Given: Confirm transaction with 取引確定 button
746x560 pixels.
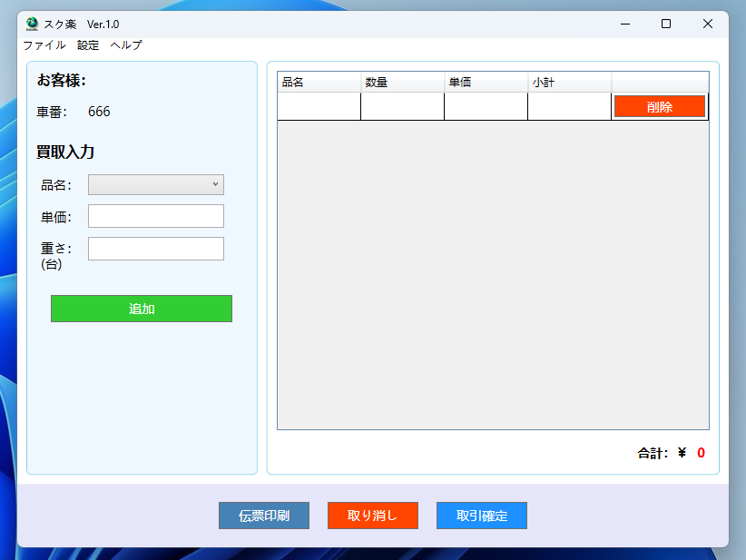Looking at the screenshot, I should click(x=482, y=516).
